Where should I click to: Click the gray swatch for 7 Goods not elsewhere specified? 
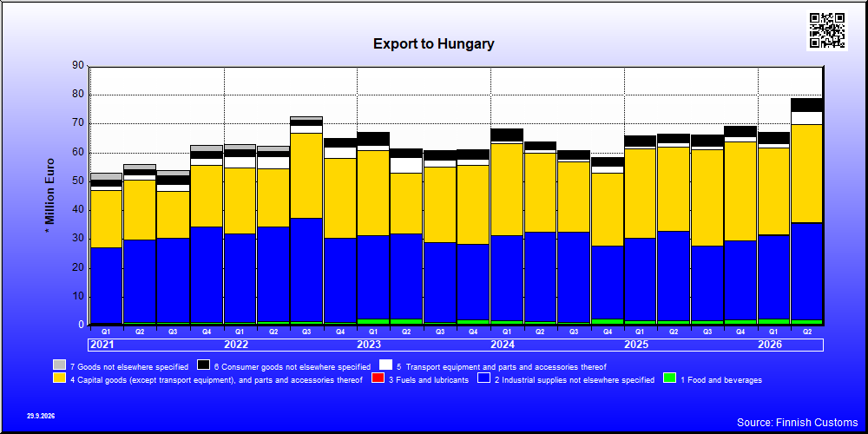[59, 365]
